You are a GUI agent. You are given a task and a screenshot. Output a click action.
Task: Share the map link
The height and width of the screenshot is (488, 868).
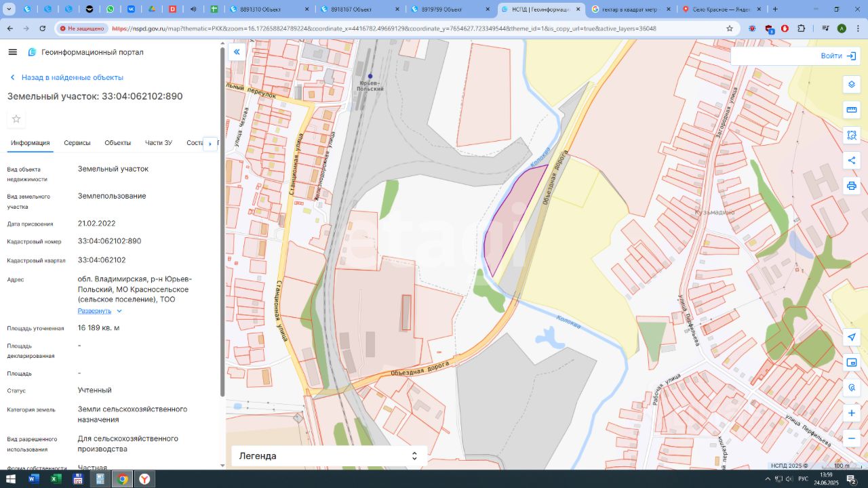click(852, 161)
